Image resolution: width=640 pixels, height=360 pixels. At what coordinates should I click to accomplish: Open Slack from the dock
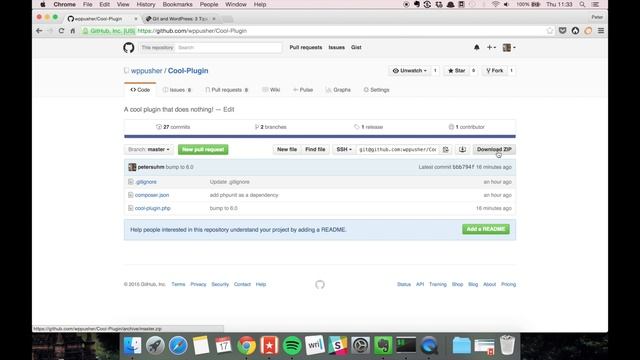(x=338, y=345)
